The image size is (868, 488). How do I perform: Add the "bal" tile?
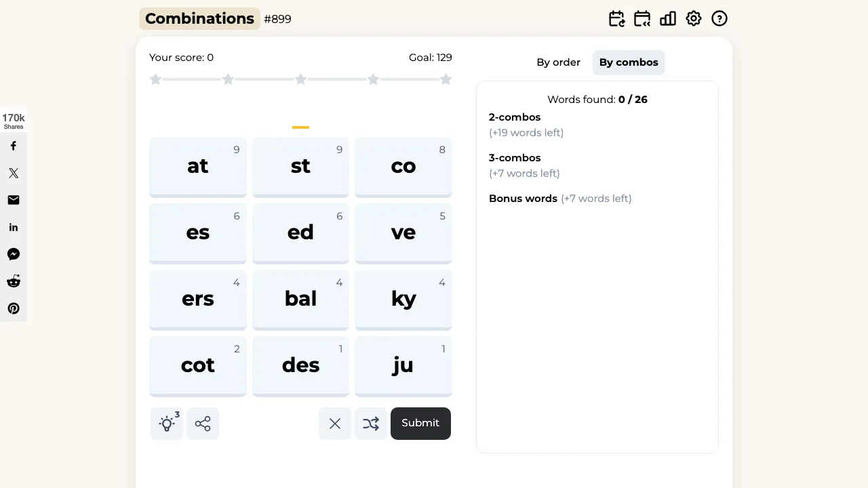(300, 300)
